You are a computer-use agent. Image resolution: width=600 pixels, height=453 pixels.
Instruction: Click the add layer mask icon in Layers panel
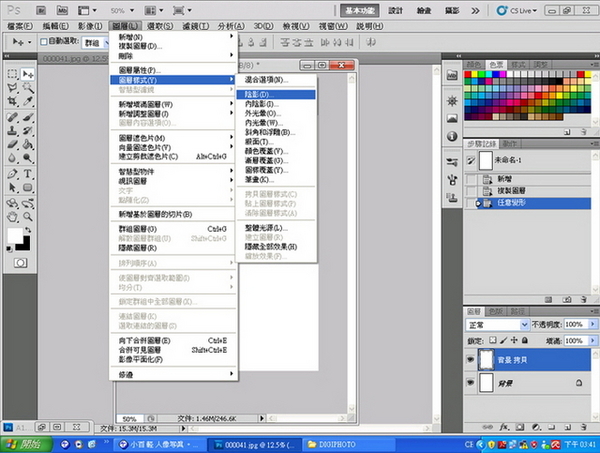[520, 427]
